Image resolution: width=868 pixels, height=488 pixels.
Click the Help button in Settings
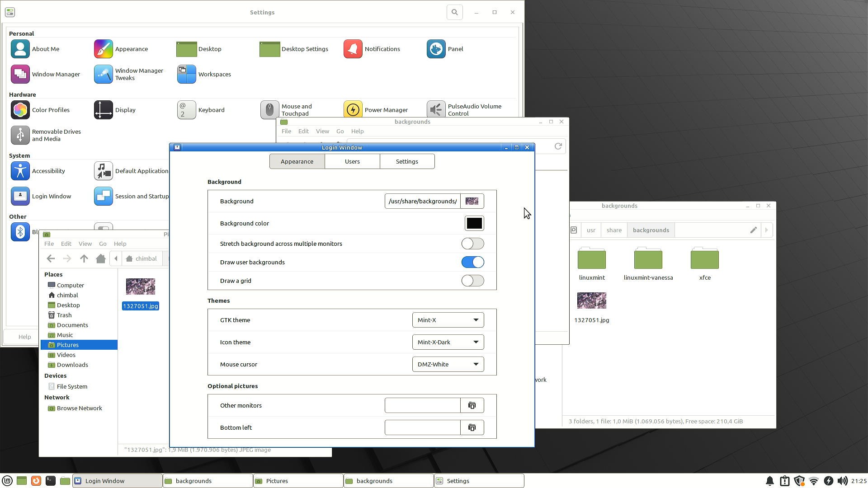[x=24, y=337]
